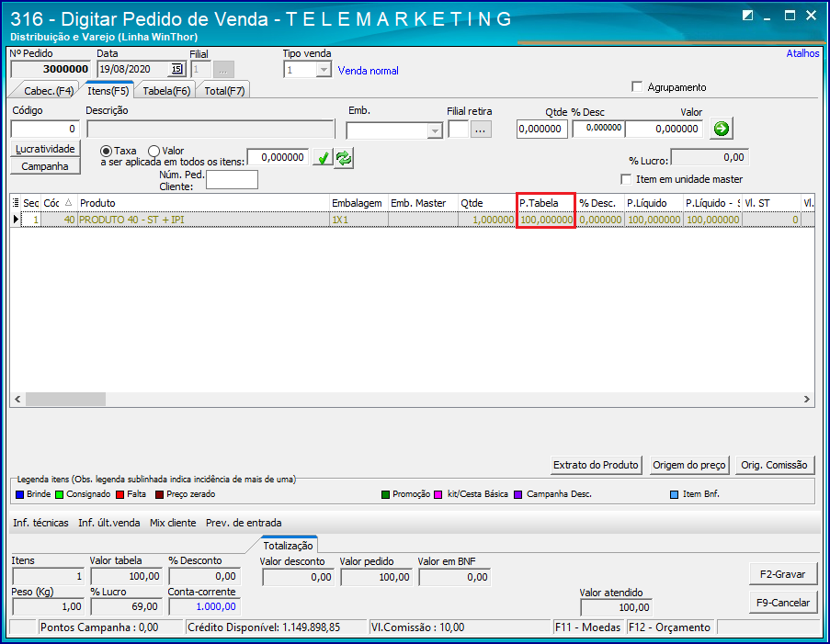830x644 pixels.
Task: Switch to the Itens(F5) tab
Action: [108, 90]
